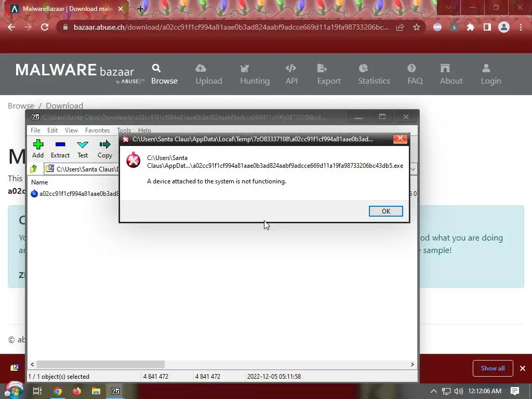The height and width of the screenshot is (399, 532).
Task: Click the Add toolbar icon in 7-Zip
Action: coord(38,149)
